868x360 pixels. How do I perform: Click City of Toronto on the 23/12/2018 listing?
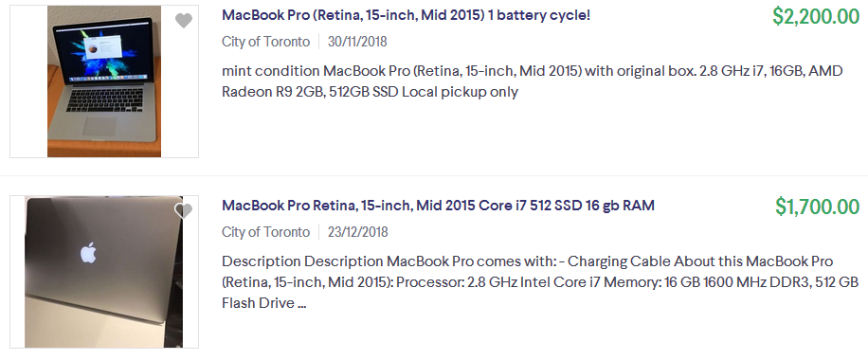(x=265, y=231)
